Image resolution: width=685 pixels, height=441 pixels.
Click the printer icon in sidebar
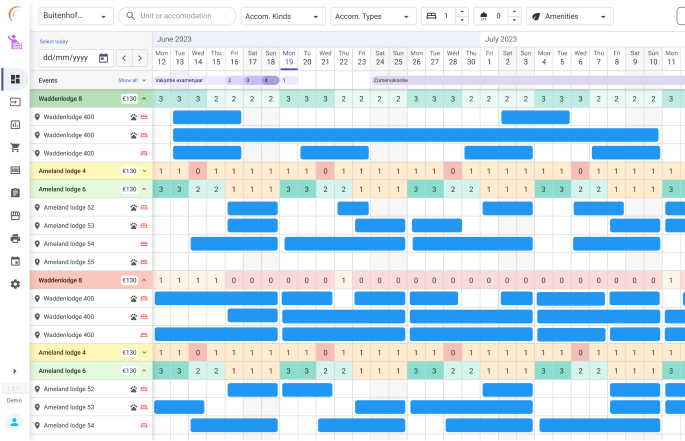pyautogui.click(x=15, y=238)
